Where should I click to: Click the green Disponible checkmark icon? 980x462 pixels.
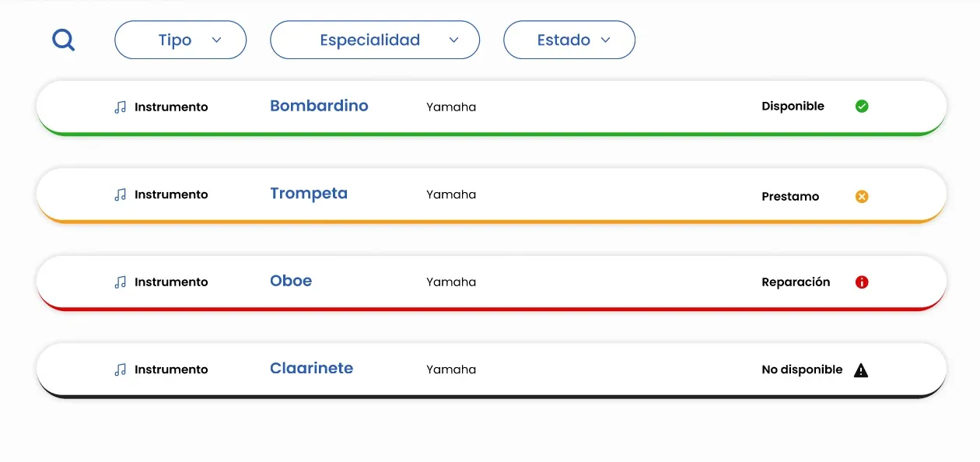point(862,106)
